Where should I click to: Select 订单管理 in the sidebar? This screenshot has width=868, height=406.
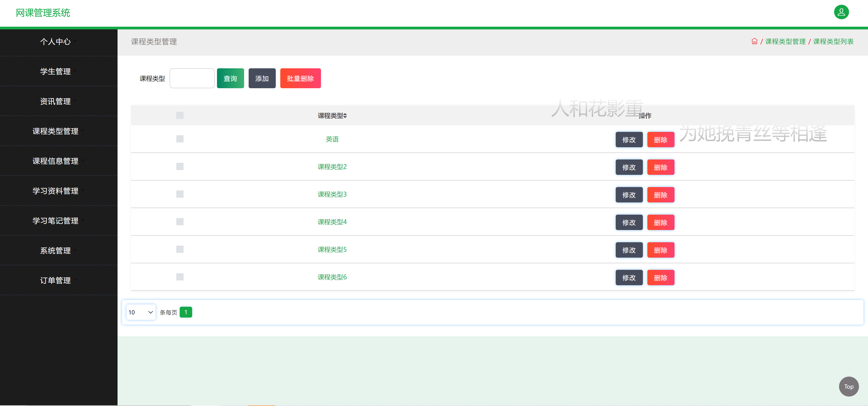click(x=56, y=280)
